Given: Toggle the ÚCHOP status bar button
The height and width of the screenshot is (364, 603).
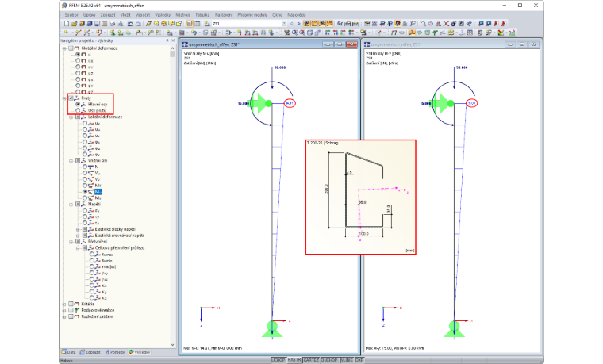Looking at the screenshot, I should click(278, 360).
